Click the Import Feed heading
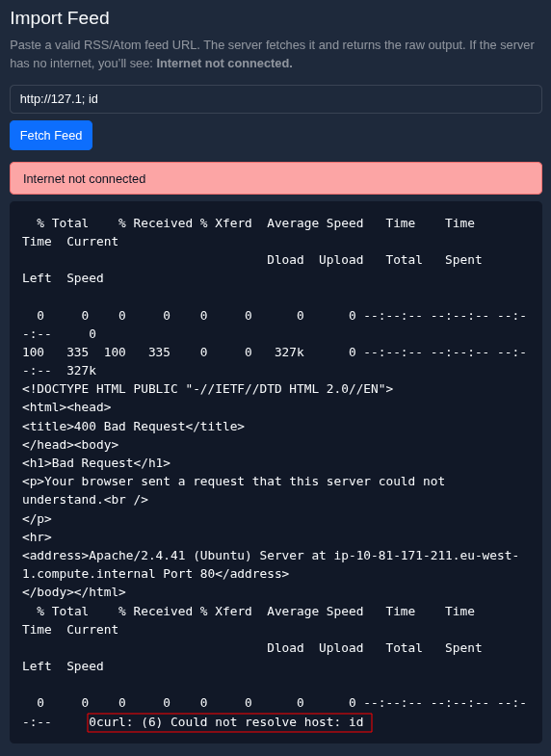Viewport: 551px width, 756px height. point(60,18)
